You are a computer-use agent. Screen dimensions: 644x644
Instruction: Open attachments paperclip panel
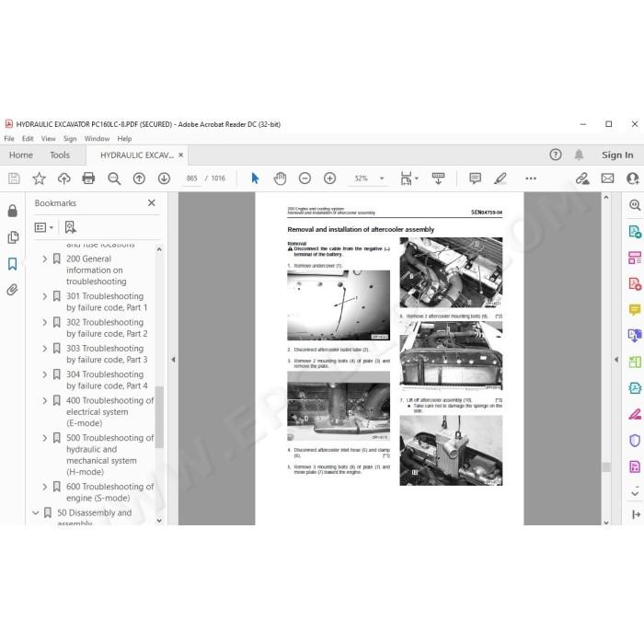[13, 290]
